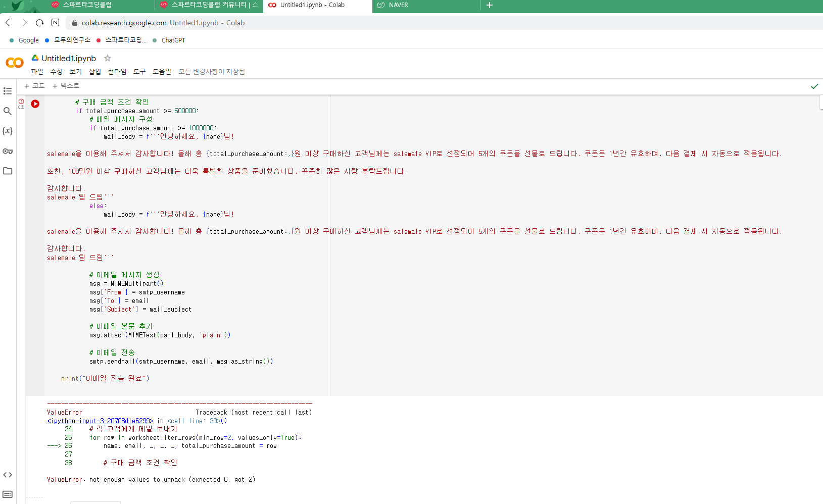Click the connected checkmark status icon
The width and height of the screenshot is (823, 504).
coord(814,86)
